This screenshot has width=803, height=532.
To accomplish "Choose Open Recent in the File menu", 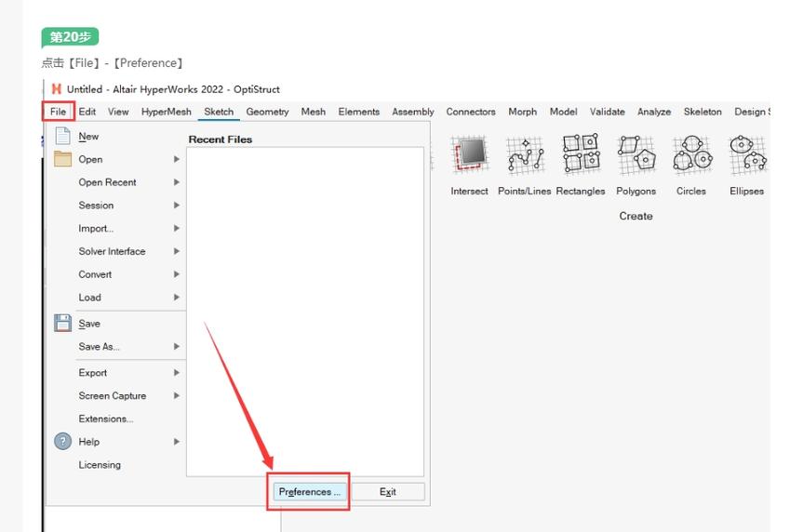I will point(108,182).
